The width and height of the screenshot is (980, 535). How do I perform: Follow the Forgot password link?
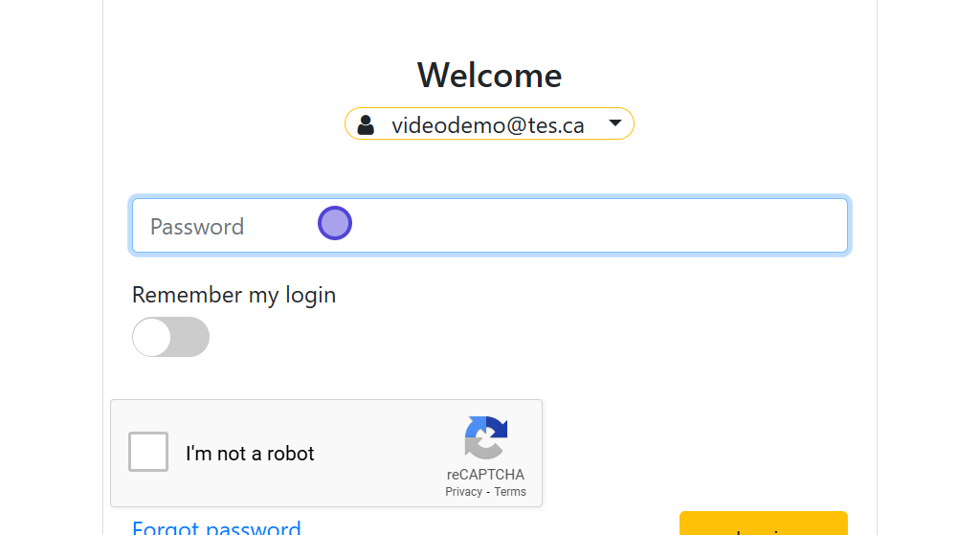point(216,527)
